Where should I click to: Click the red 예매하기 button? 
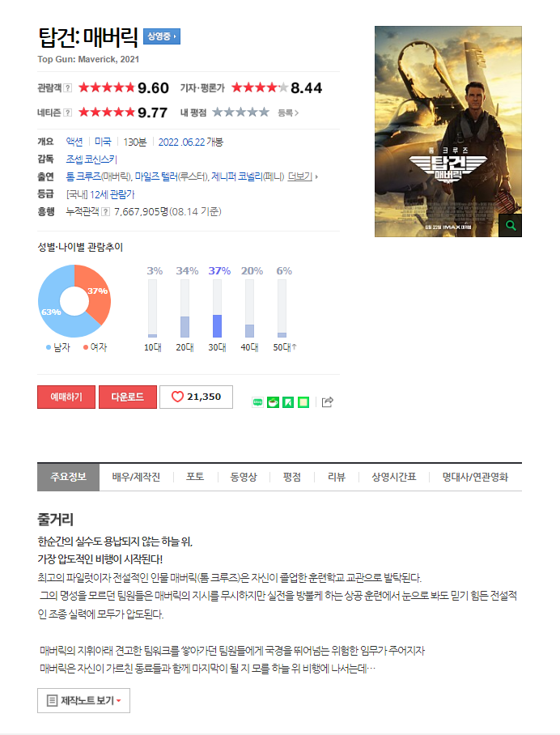point(66,397)
